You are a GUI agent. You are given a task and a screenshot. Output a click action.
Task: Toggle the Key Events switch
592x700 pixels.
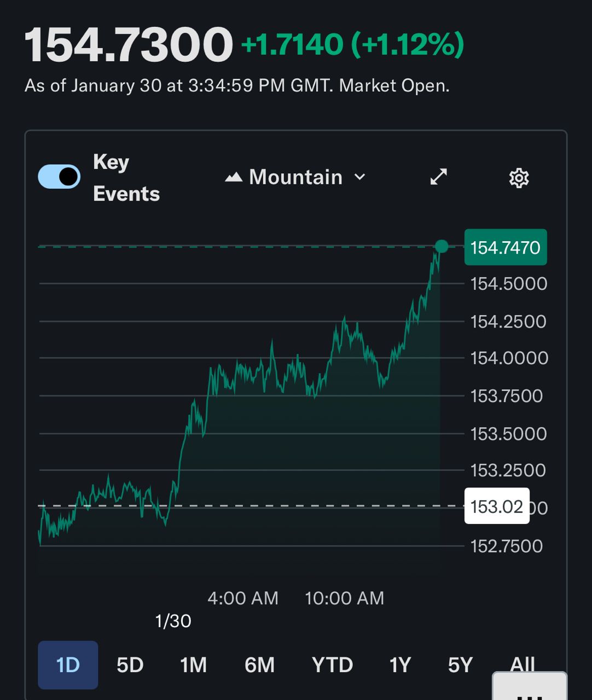(59, 177)
